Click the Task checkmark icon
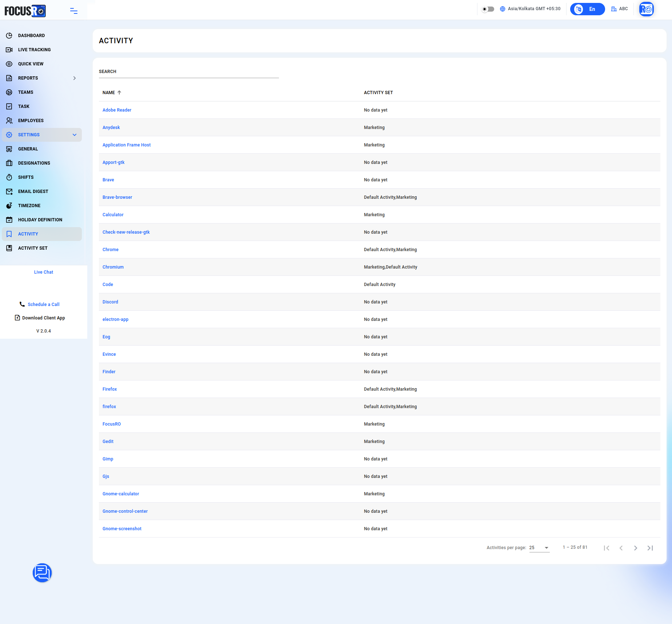672x624 pixels. coord(9,106)
